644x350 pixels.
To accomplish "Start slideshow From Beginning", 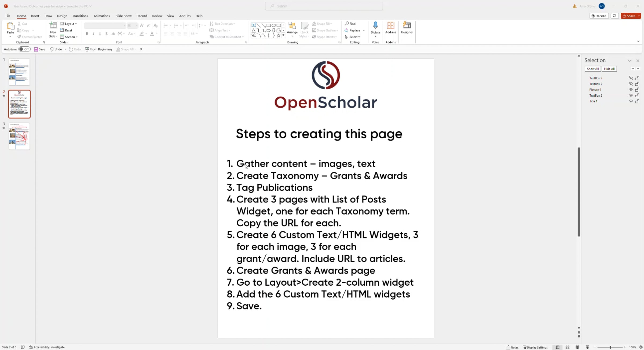I will (98, 49).
